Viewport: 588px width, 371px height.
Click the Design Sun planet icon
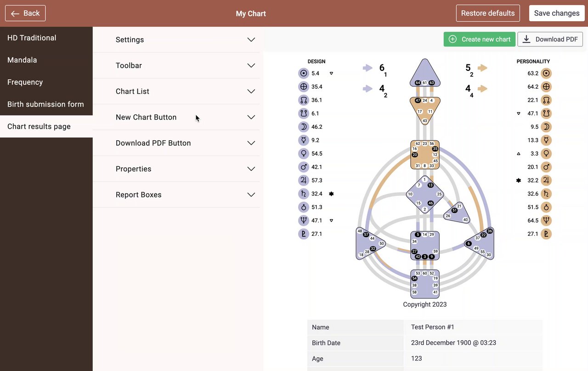(x=303, y=73)
